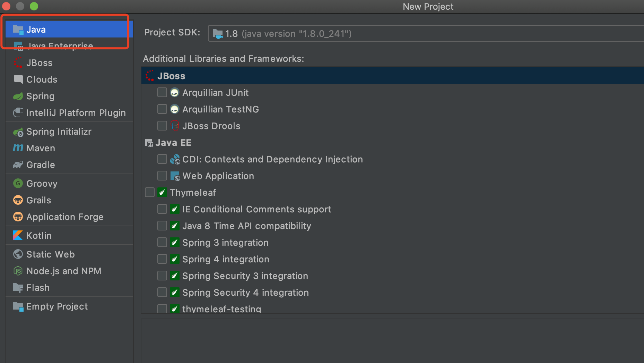
Task: Click the Spring leaf icon in the sidebar
Action: pyautogui.click(x=18, y=96)
